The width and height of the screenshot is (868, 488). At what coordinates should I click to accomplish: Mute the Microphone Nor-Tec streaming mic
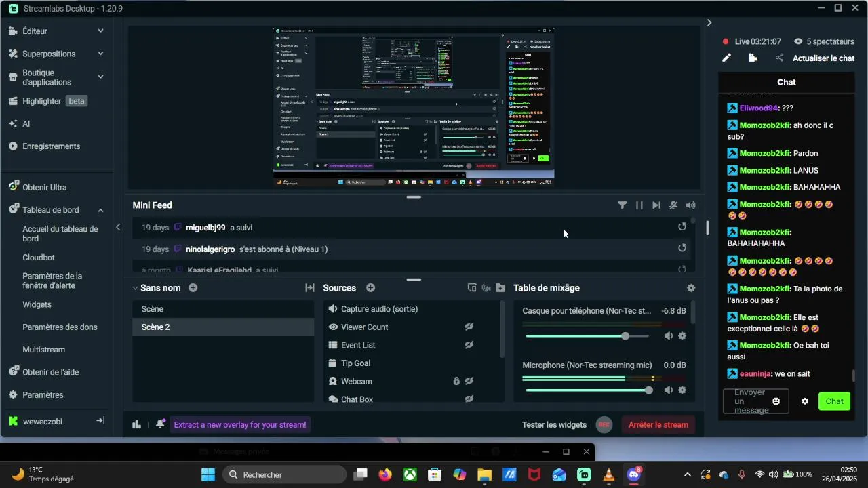point(668,390)
